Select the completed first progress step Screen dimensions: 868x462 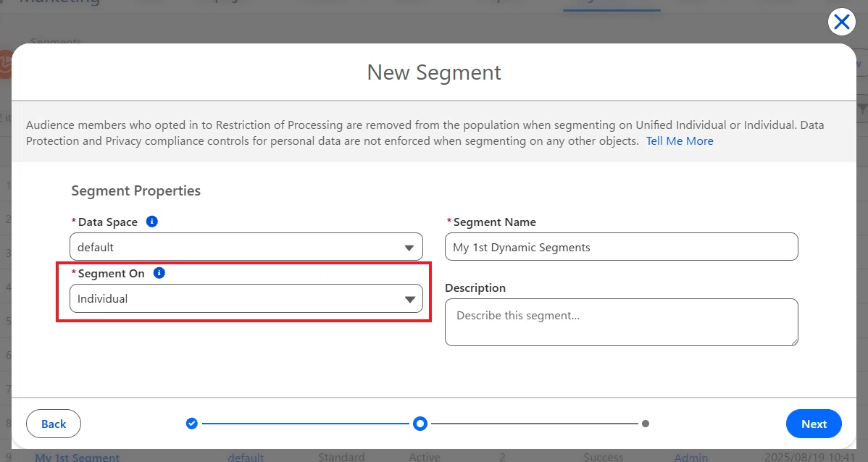click(x=191, y=424)
